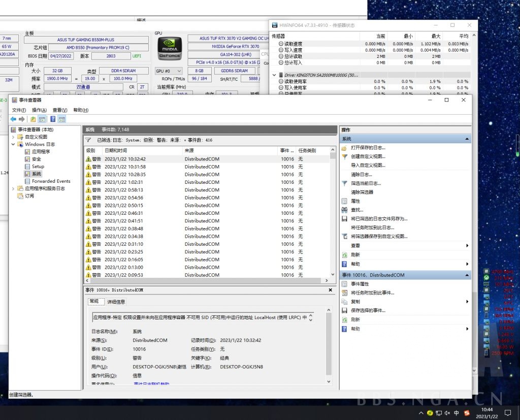Open the input method 中 tray icon

click(x=456, y=412)
